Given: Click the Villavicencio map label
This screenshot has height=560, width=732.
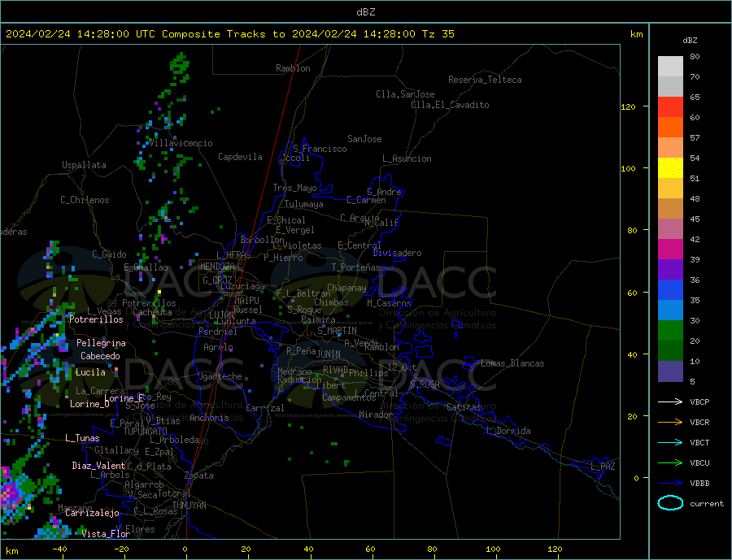Looking at the screenshot, I should coord(181,143).
